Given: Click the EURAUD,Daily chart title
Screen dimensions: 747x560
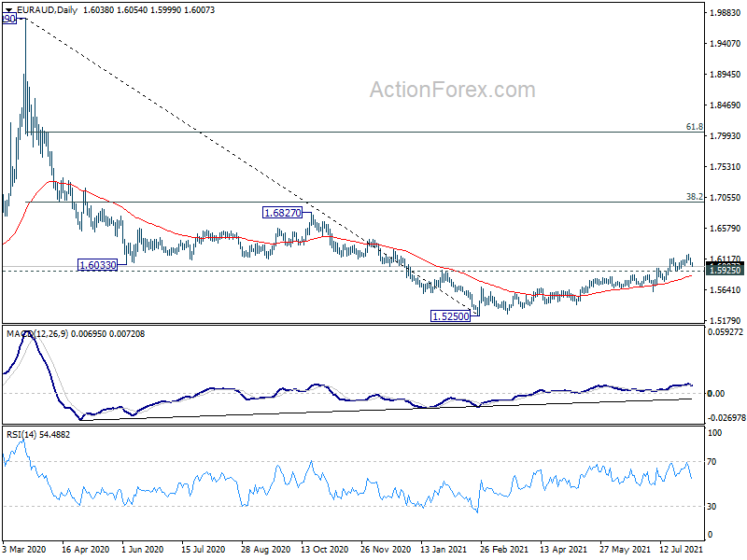Looking at the screenshot, I should point(48,10).
